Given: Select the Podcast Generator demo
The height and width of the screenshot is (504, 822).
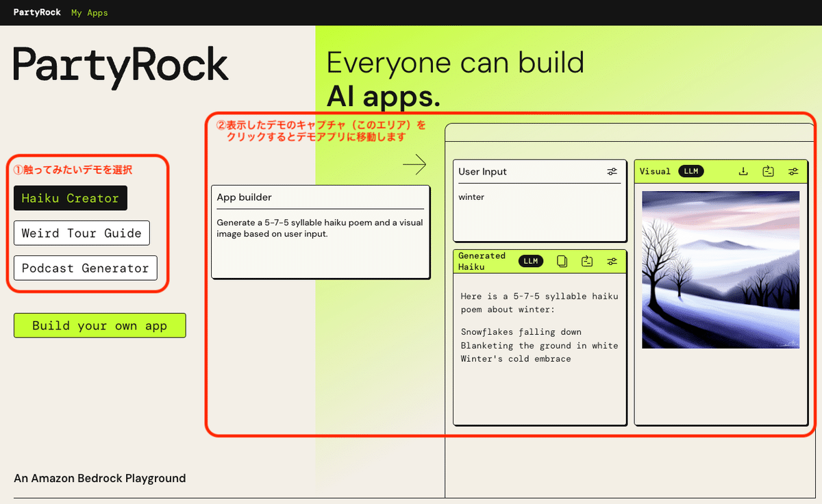Looking at the screenshot, I should (x=85, y=268).
